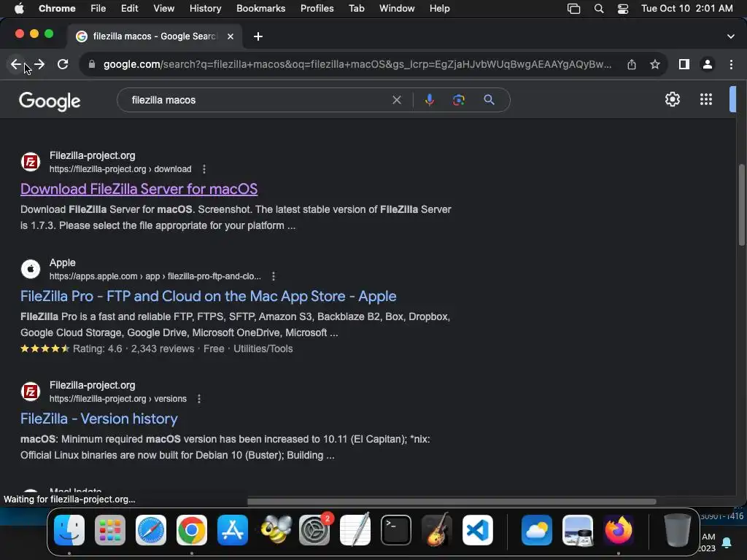Click the vertical page scrollbar
The width and height of the screenshot is (747, 560).
[741, 205]
